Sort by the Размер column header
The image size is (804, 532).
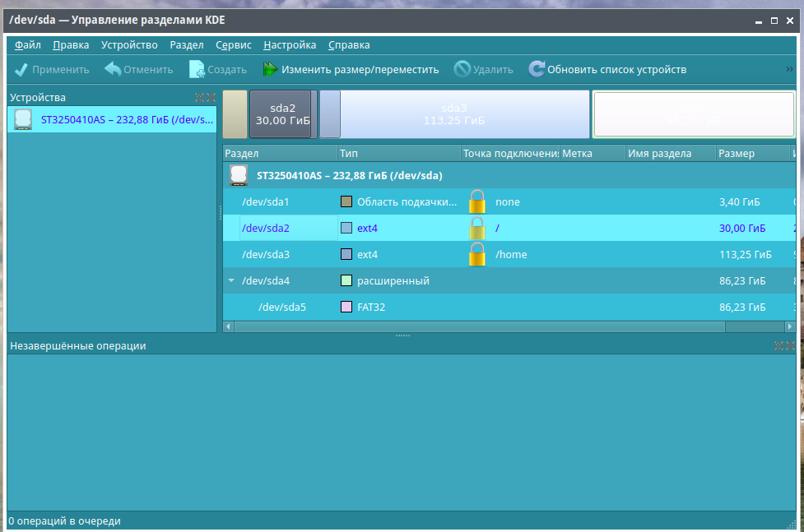pos(753,153)
